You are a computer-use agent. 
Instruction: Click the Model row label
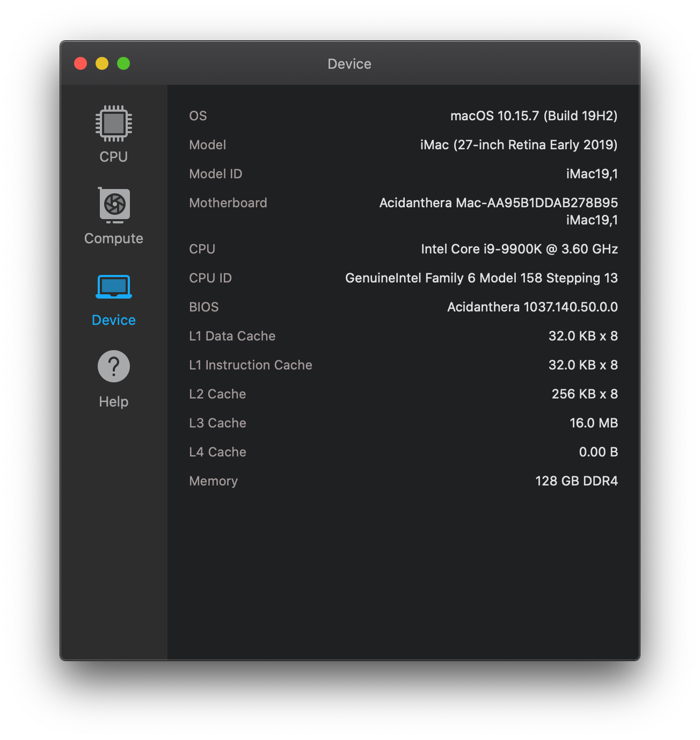pos(208,145)
